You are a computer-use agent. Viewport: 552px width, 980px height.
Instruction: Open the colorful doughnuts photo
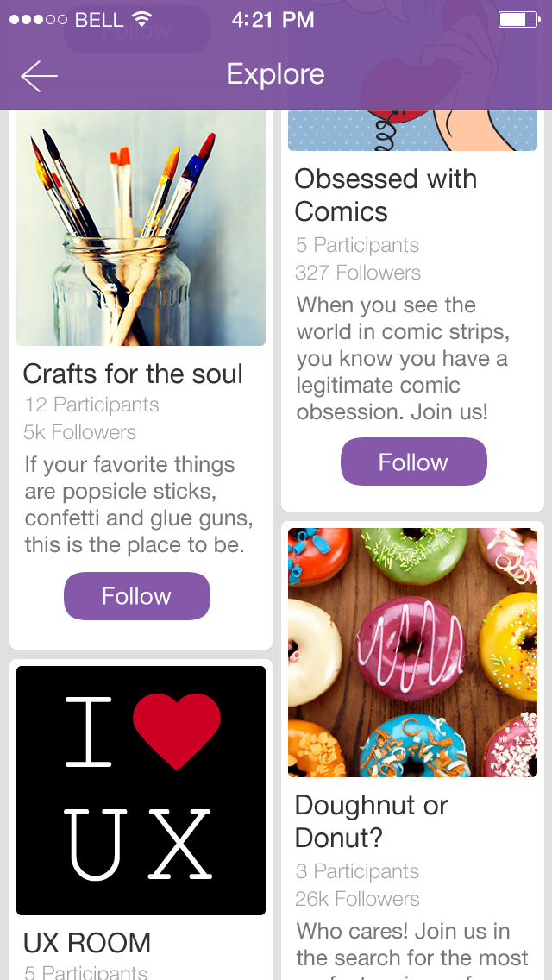click(412, 652)
